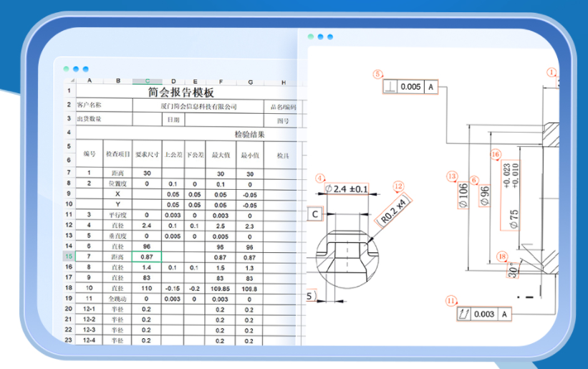588x369 pixels.
Task: Select balloon number 18 on the drawing
Action: 502,257
